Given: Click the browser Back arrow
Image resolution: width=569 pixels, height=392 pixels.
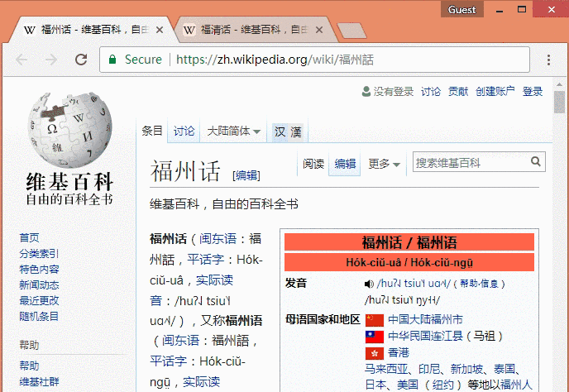Looking at the screenshot, I should [x=22, y=60].
